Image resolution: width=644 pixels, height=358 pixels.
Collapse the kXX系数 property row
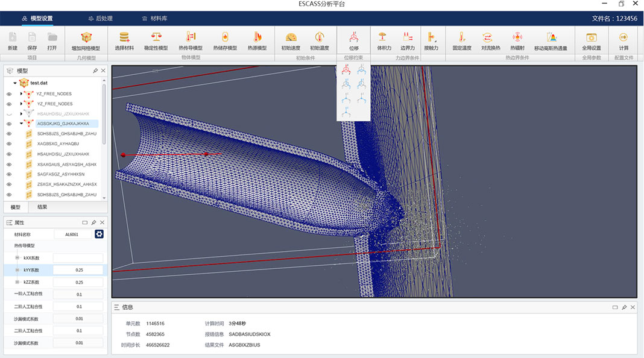pos(17,258)
